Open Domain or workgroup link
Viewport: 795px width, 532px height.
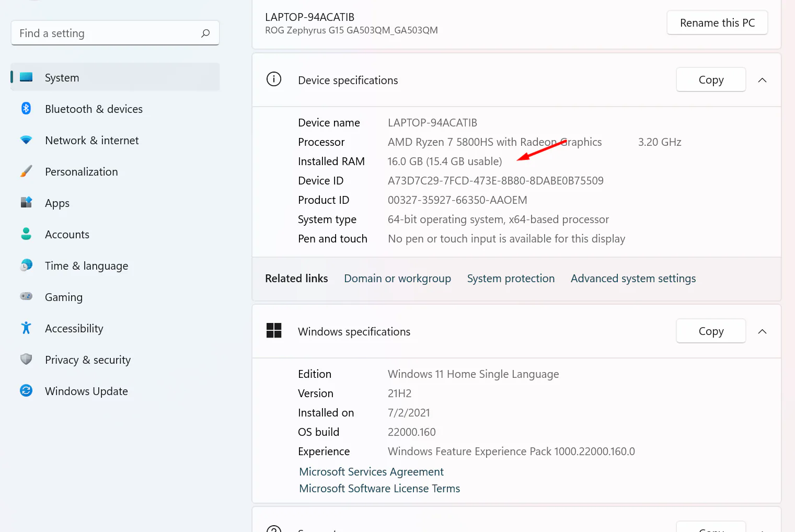[397, 279]
